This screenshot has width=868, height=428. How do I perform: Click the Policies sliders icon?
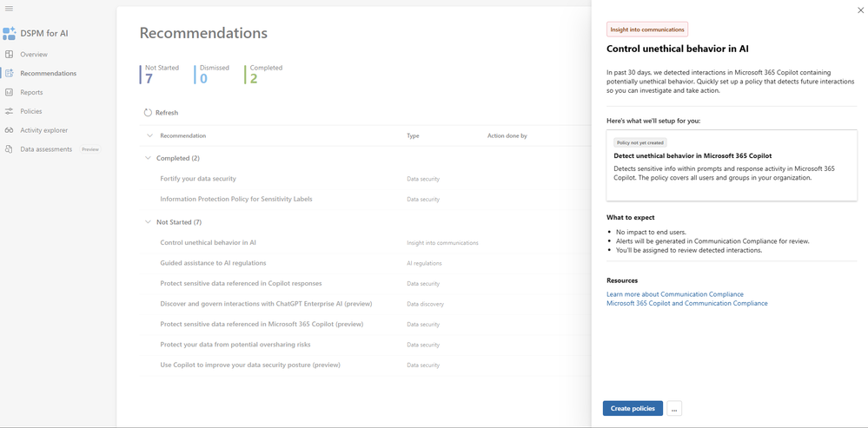[x=9, y=111]
